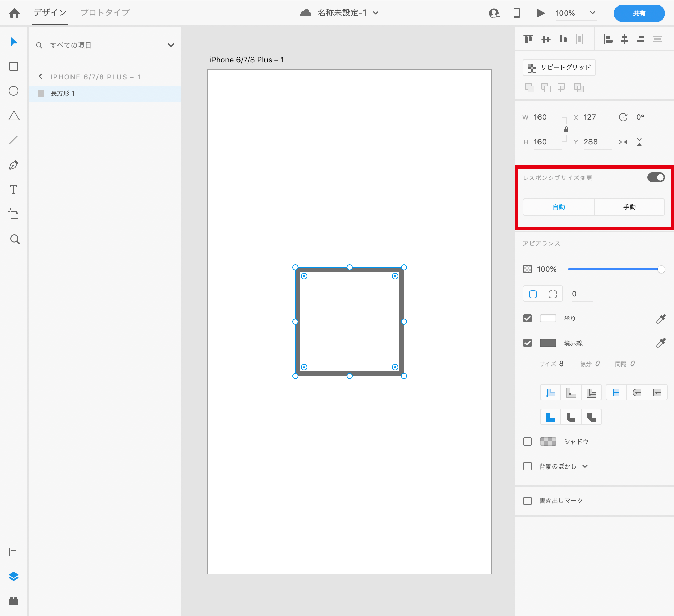Click the width W input field

point(548,117)
